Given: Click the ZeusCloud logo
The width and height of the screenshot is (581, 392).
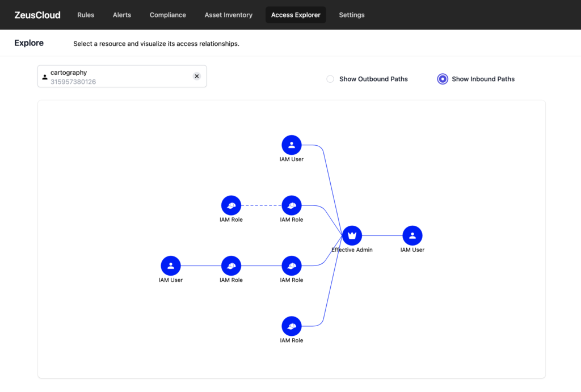Looking at the screenshot, I should [37, 15].
